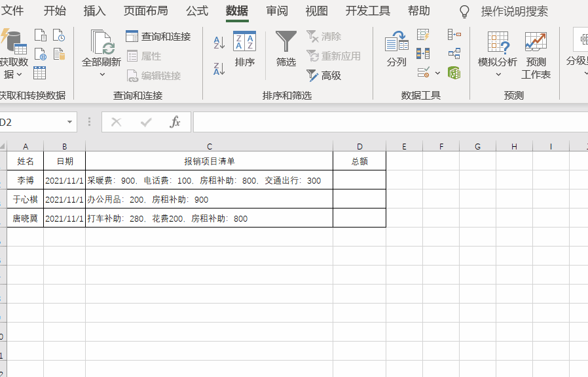Switch to the 公式 tab

(x=197, y=11)
